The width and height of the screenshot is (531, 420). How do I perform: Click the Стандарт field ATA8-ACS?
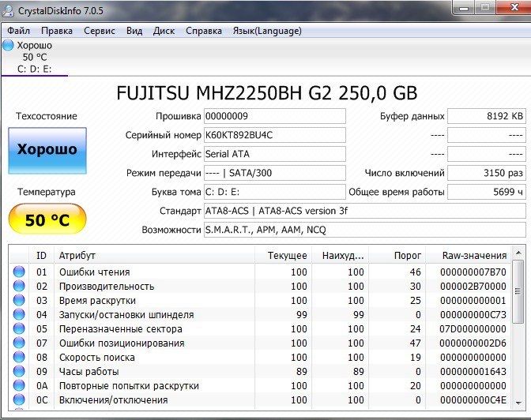click(x=365, y=211)
